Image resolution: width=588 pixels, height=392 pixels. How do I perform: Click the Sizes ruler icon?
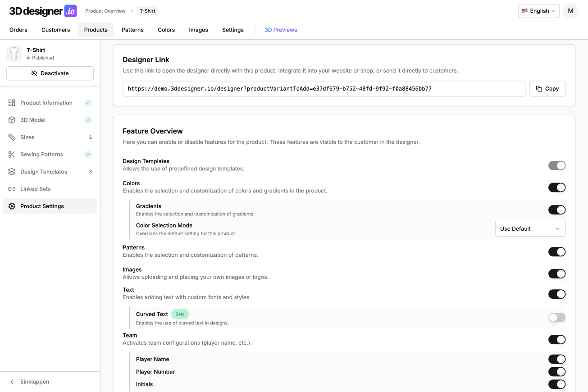[12, 137]
